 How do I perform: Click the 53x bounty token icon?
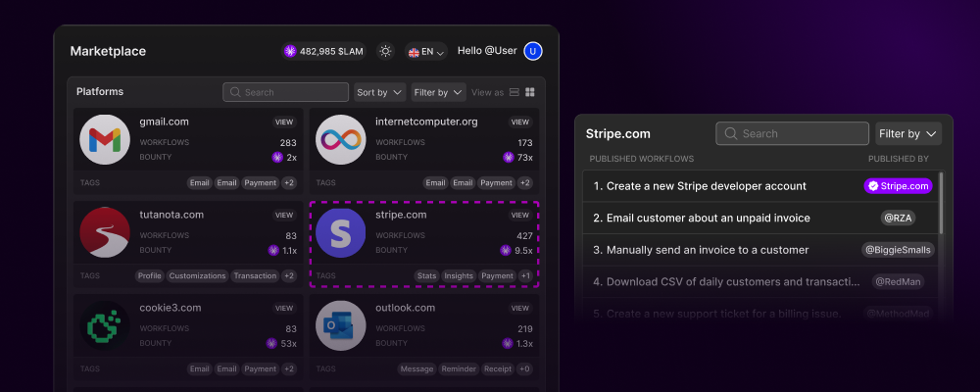point(271,343)
